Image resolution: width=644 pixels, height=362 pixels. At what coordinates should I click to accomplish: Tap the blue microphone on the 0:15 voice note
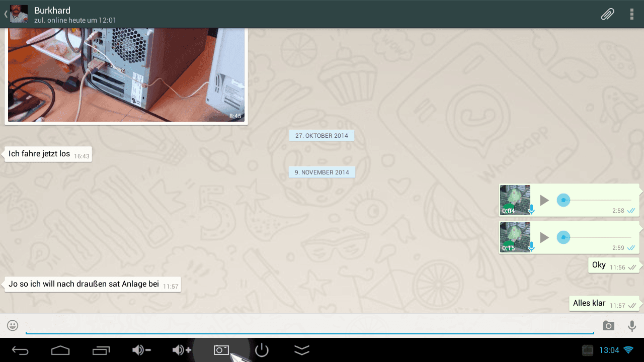pos(531,246)
